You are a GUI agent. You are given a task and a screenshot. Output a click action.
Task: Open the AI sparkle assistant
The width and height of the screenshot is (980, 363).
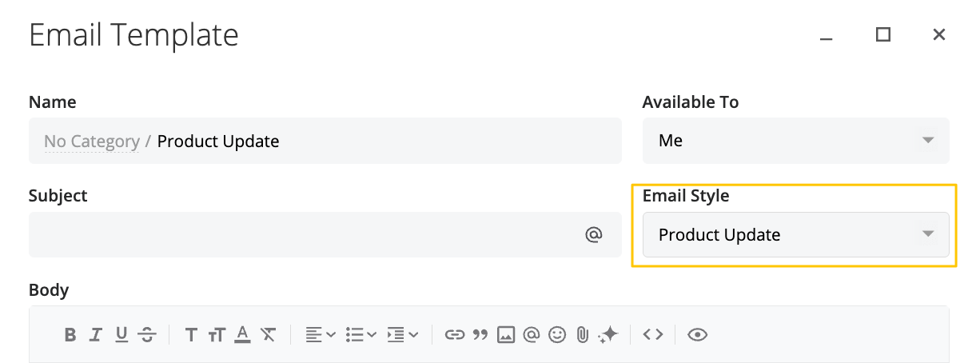click(608, 335)
